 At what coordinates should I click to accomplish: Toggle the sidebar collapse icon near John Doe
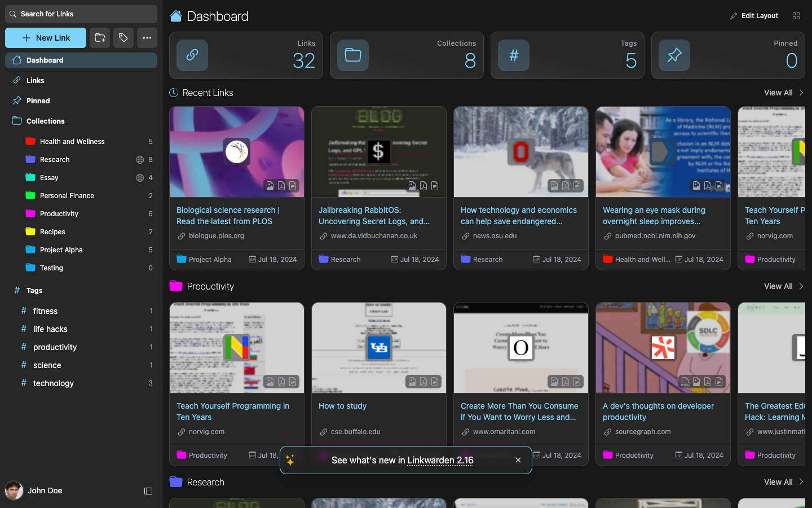pos(148,491)
